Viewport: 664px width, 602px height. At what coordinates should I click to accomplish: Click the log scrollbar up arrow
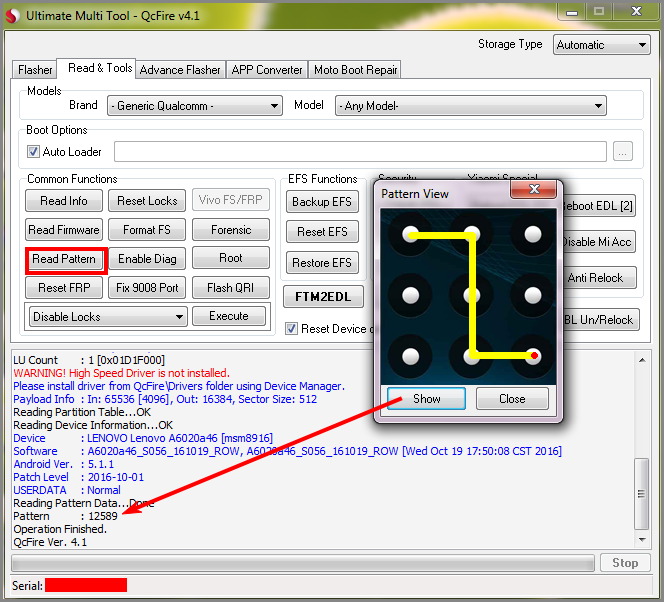point(642,360)
